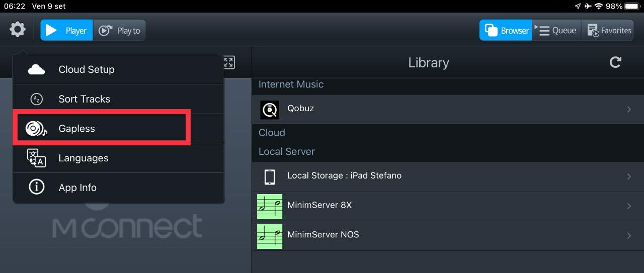Expand the MinimServer NOS chevron
644x273 pixels.
[629, 236]
